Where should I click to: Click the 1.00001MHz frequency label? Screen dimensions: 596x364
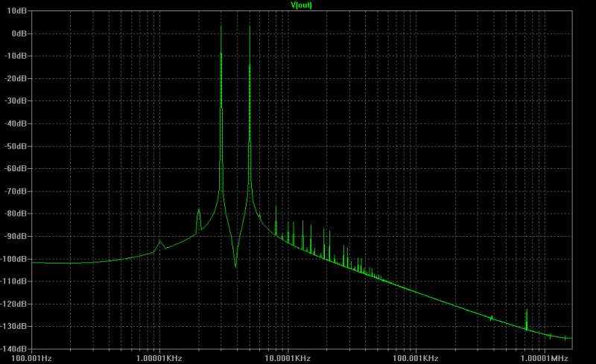tap(545, 358)
